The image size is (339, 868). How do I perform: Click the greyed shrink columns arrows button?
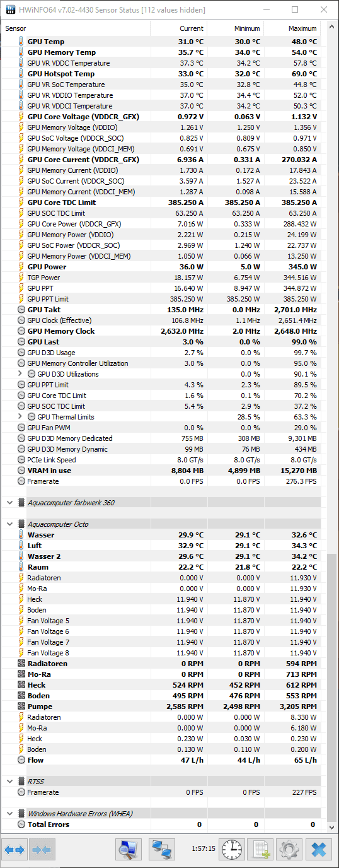(x=42, y=850)
